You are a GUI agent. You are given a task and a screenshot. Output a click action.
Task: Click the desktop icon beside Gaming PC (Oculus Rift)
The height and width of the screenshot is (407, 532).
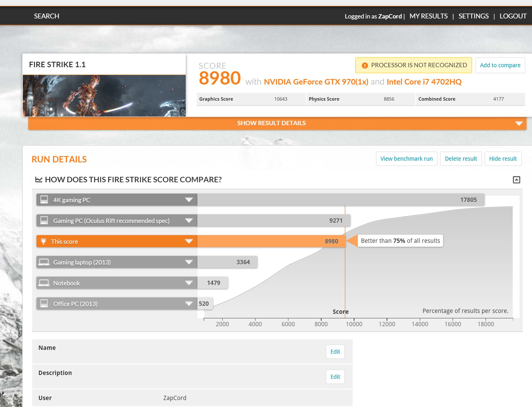coord(44,220)
